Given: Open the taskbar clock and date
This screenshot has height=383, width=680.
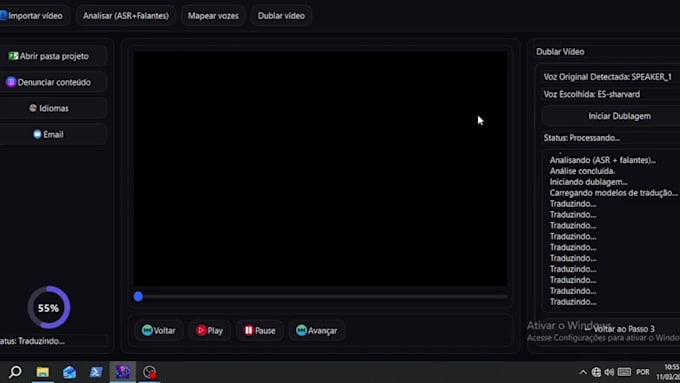Looking at the screenshot, I should coord(669,372).
